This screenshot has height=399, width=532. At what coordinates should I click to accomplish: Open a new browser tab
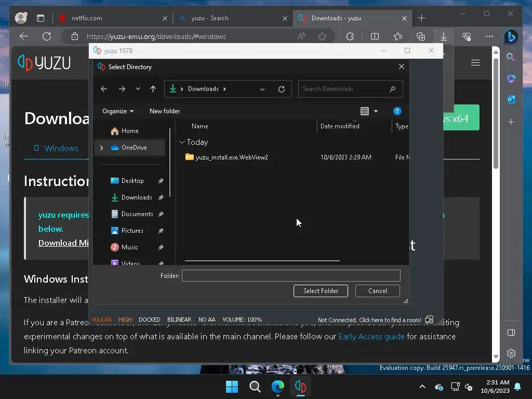click(x=421, y=18)
